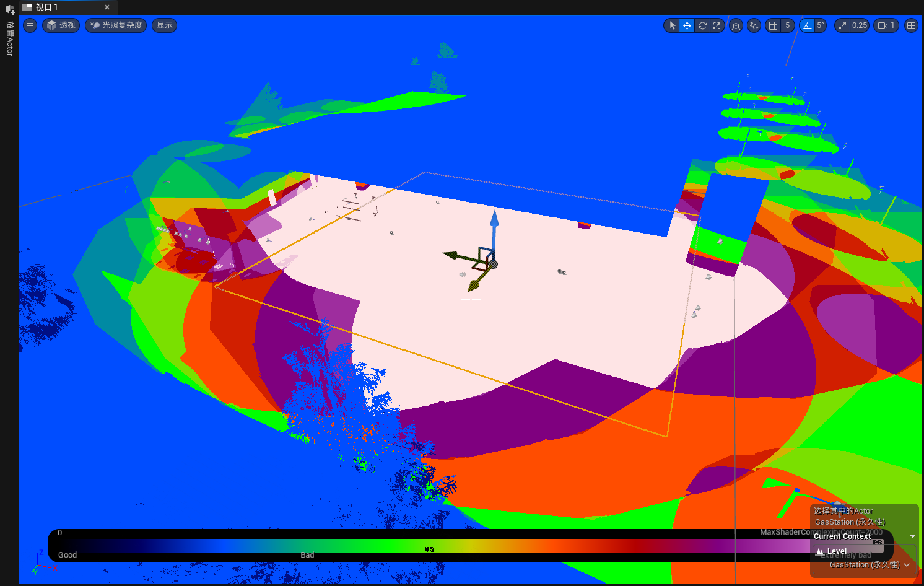Open the scale snap 0.25 value dropdown
The image size is (924, 586).
859,25
